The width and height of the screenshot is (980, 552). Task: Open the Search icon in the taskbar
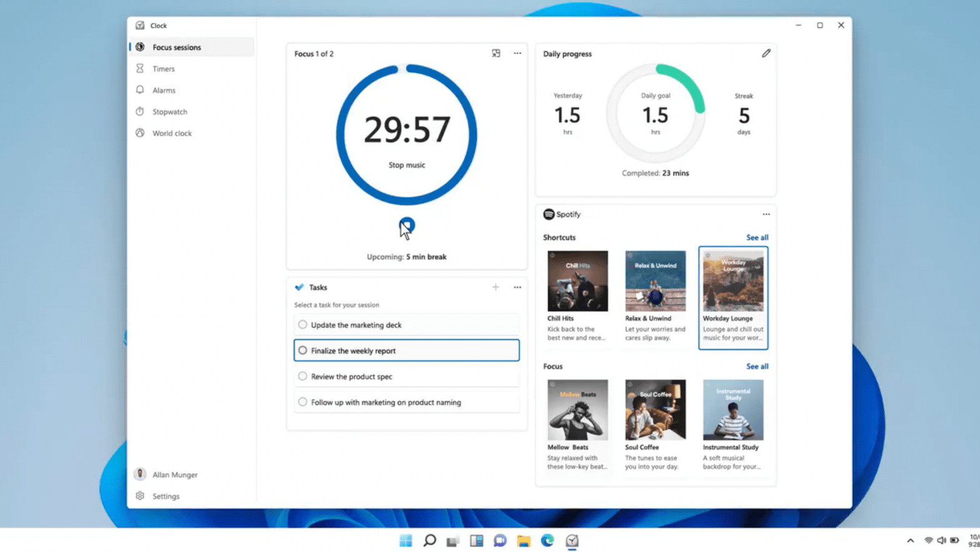430,541
